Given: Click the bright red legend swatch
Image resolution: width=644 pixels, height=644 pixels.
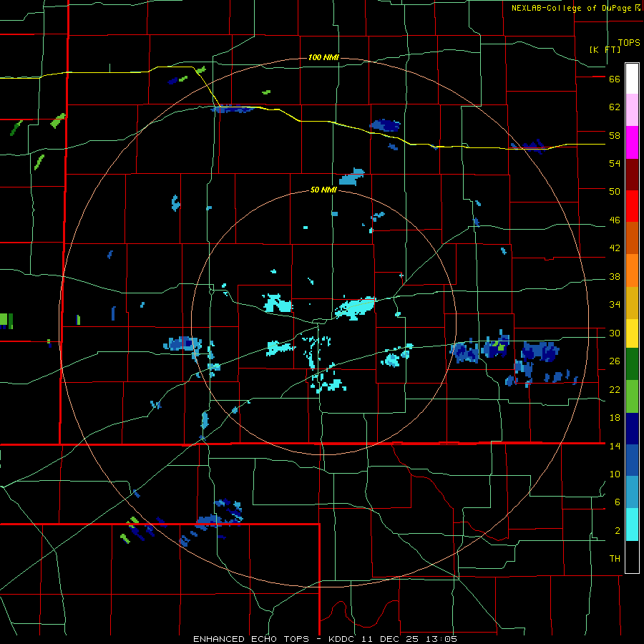Looking at the screenshot, I should point(632,206).
